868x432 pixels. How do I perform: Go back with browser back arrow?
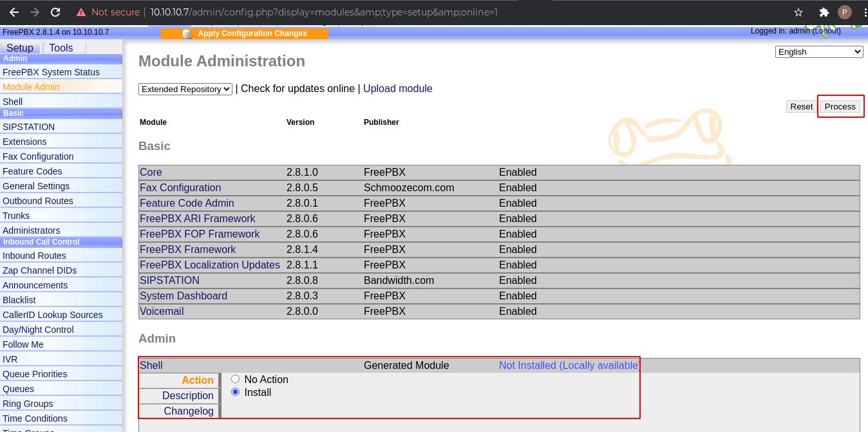[x=14, y=12]
